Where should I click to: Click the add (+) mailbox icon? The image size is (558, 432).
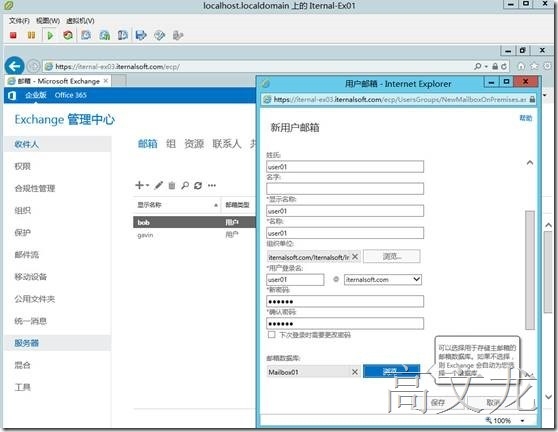[x=140, y=185]
